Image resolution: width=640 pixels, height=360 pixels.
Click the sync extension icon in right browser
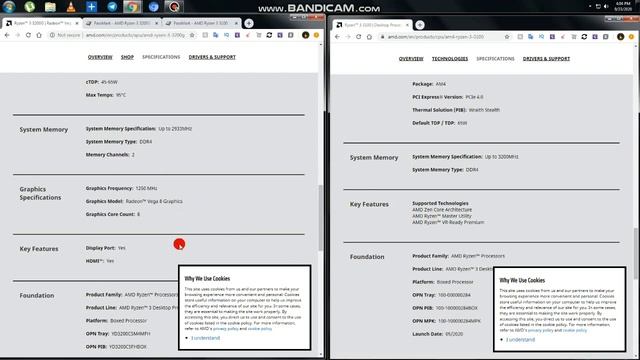click(584, 37)
